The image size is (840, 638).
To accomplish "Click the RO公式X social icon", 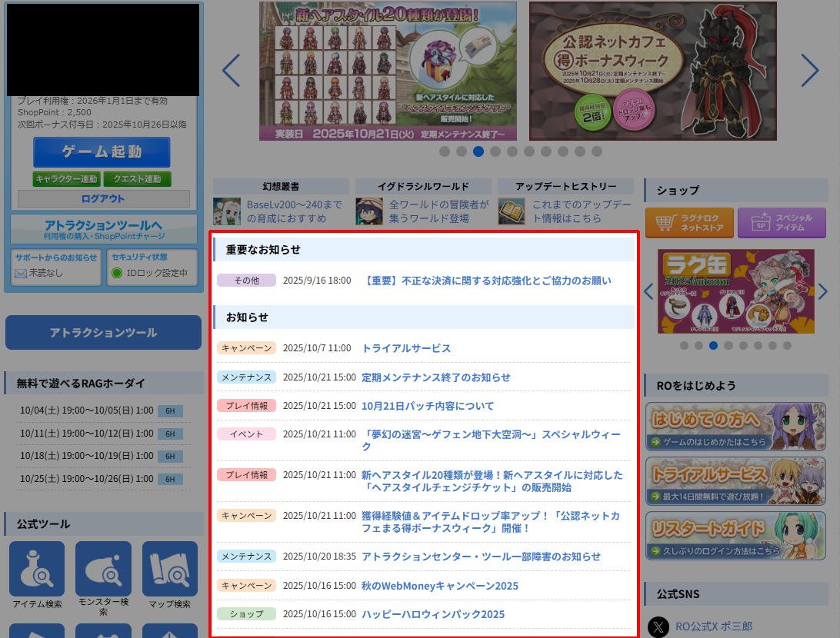I will pyautogui.click(x=658, y=626).
